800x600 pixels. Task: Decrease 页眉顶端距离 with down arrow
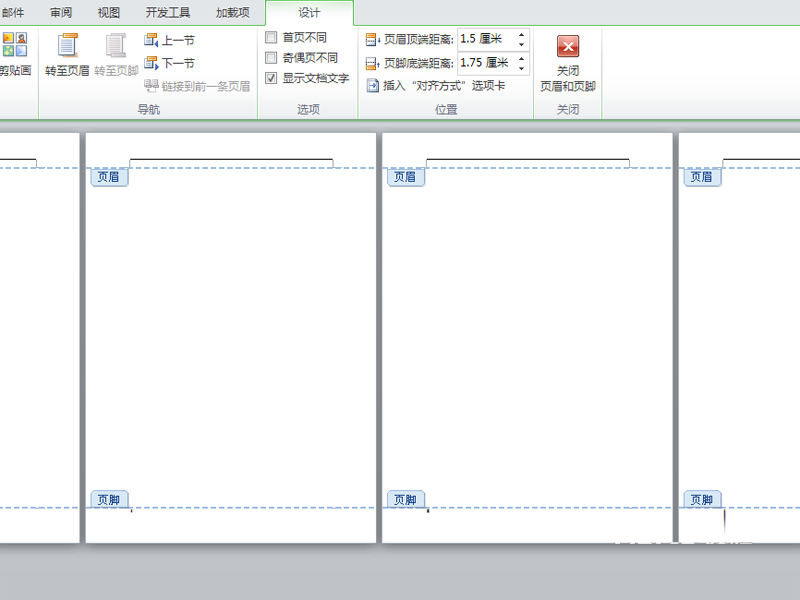pyautogui.click(x=521, y=45)
